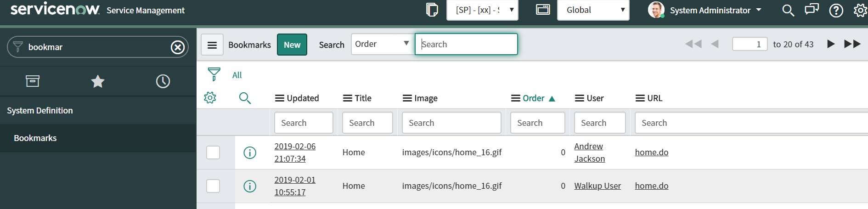Click the New button
Screen dimensions: 868x209
point(292,45)
